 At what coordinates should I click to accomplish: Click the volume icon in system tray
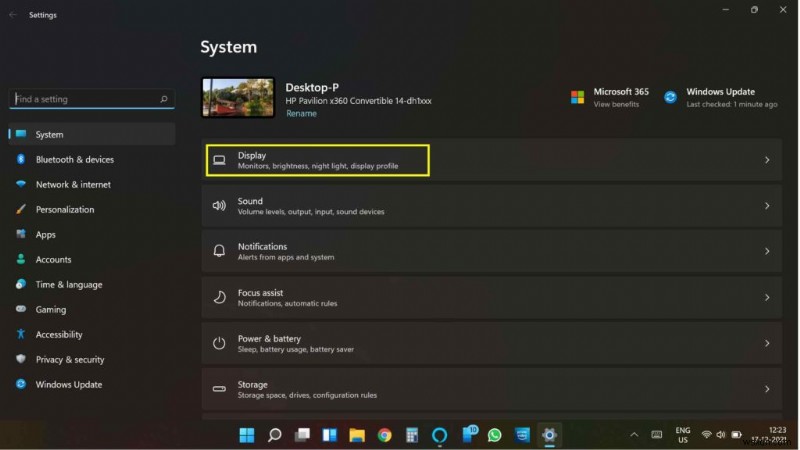click(x=721, y=435)
